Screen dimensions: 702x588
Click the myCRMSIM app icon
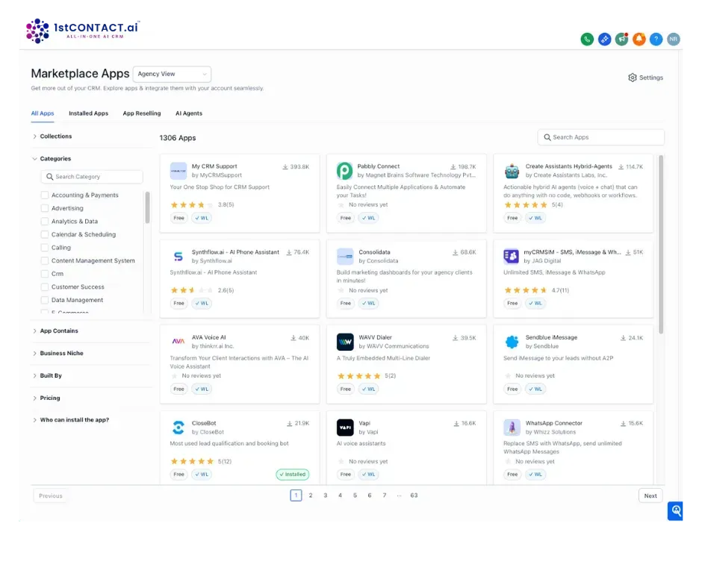click(x=512, y=257)
